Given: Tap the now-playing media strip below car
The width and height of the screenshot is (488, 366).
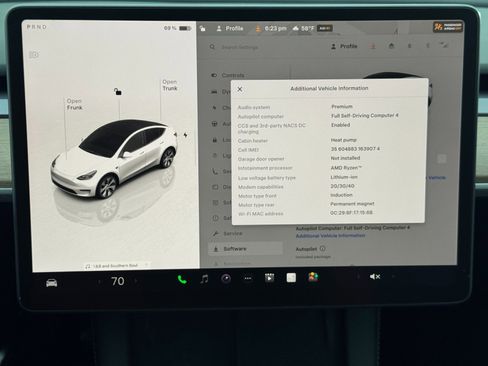Looking at the screenshot, I should (x=116, y=266).
